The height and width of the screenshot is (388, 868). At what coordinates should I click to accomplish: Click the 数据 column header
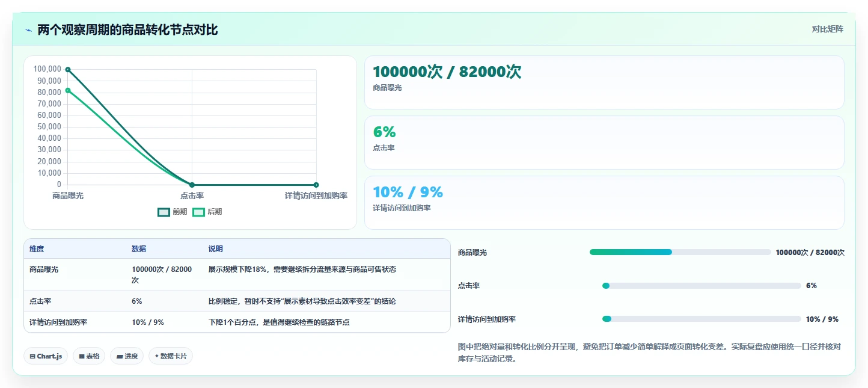pos(139,249)
